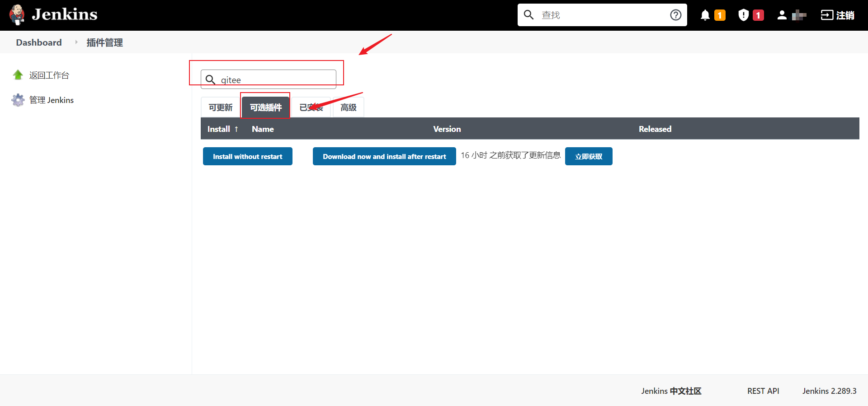Focus the plugin filter field containing gitee
Image resolution: width=868 pixels, height=406 pixels.
click(x=276, y=80)
